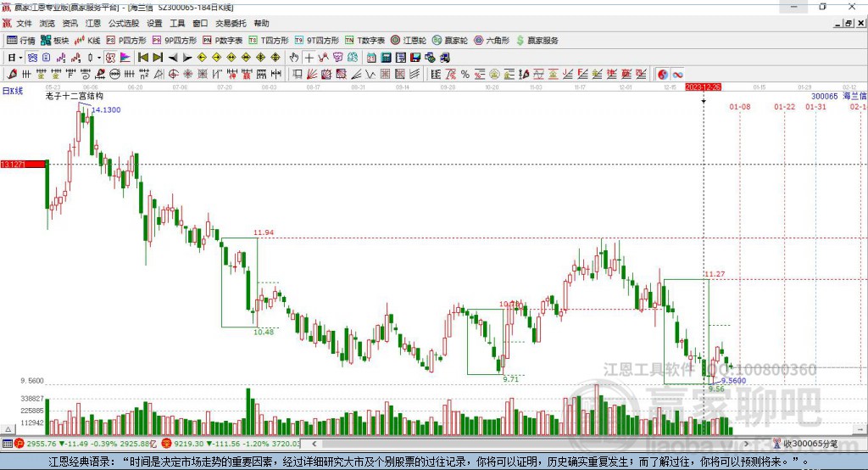Open the P数字表 tool
The width and height of the screenshot is (868, 470).
coord(223,41)
